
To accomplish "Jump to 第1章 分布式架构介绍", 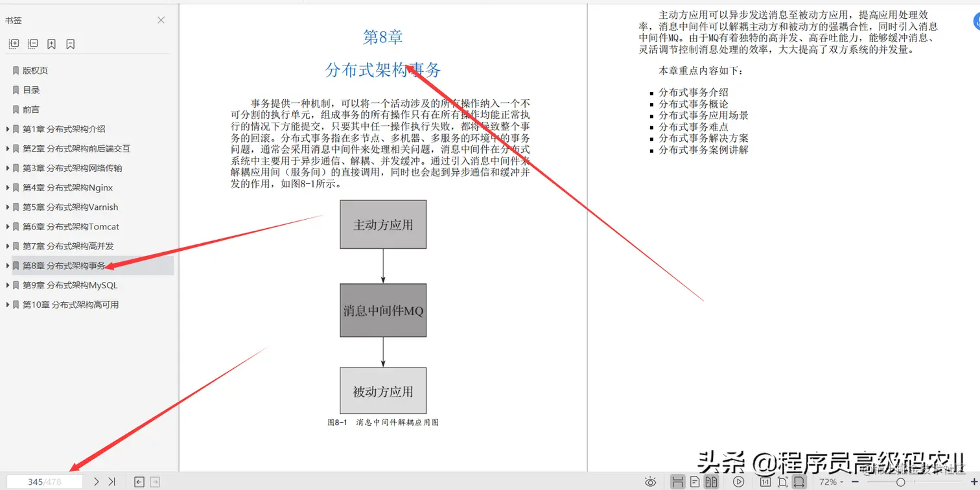I will coord(64,129).
